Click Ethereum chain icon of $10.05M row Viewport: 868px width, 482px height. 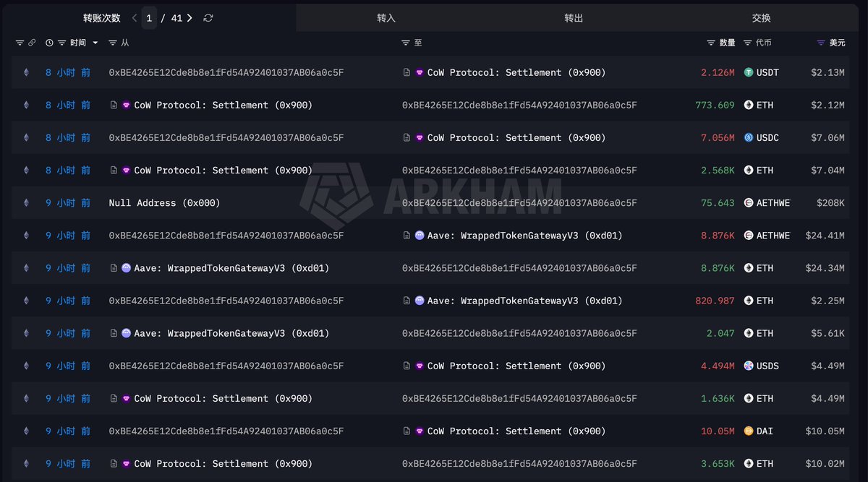[27, 431]
